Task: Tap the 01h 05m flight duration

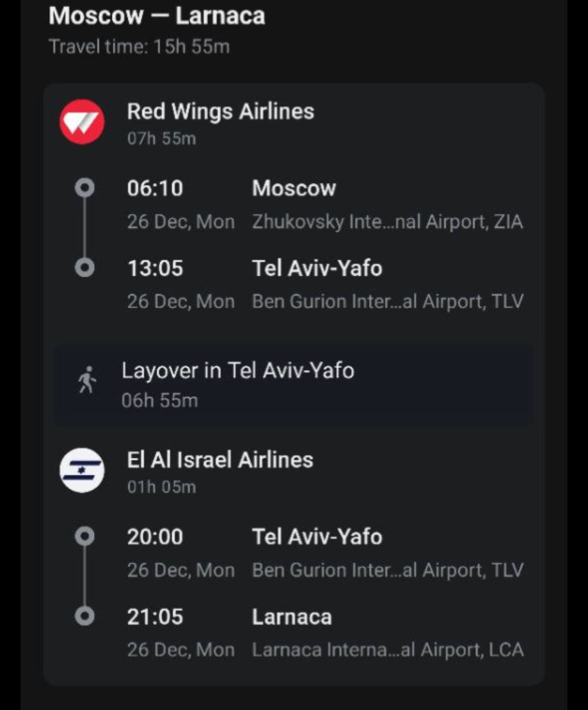Action: click(x=161, y=487)
